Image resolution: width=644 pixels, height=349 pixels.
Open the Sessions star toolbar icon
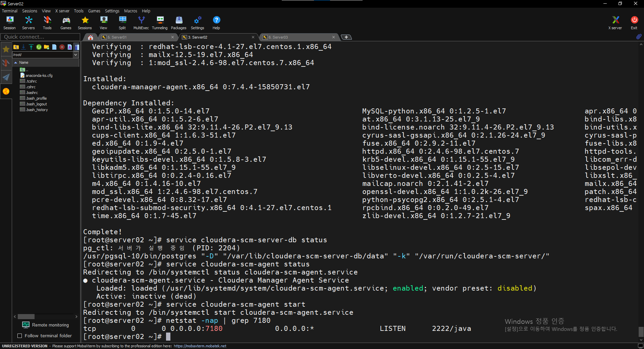pos(85,23)
